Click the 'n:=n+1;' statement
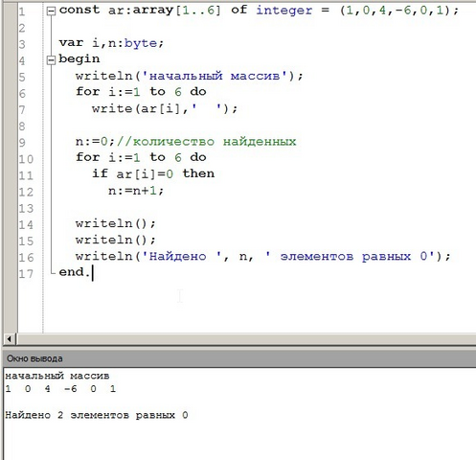 [x=136, y=191]
